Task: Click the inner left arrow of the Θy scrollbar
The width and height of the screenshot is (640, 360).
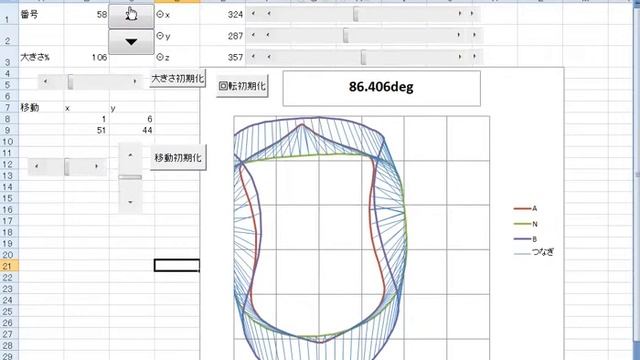Action: 268,36
